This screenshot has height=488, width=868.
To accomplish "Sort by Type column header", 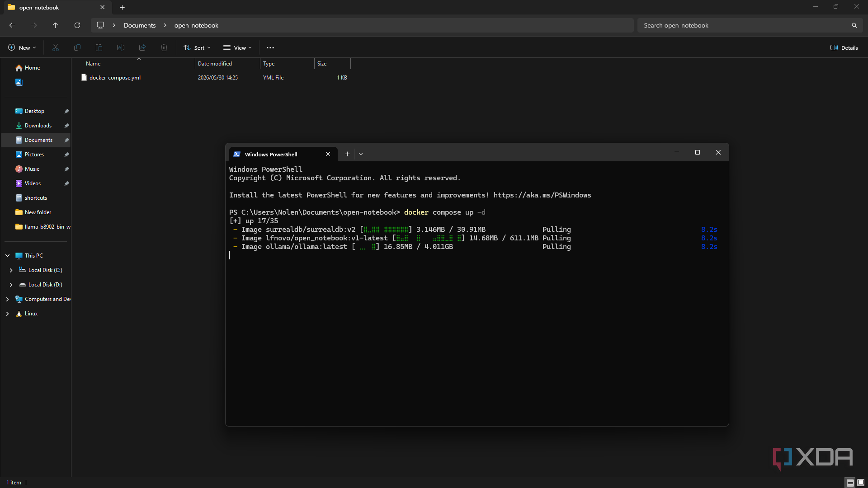I will click(x=287, y=64).
